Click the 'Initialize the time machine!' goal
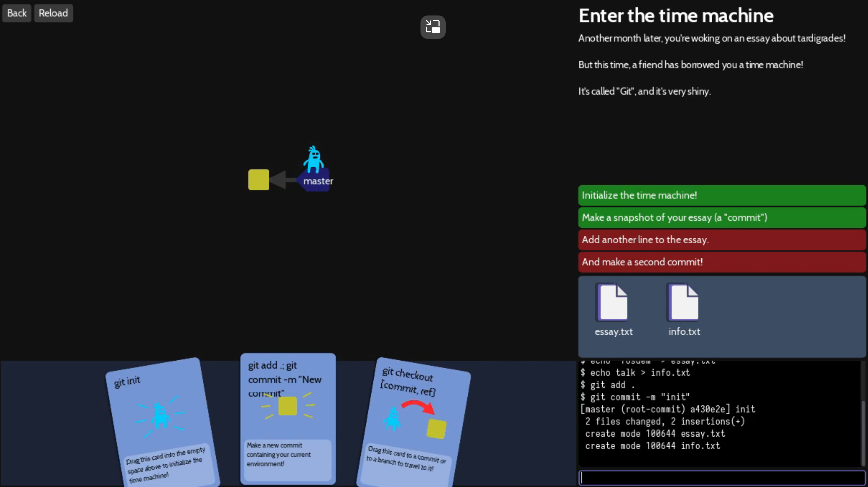868x487 pixels. [721, 195]
